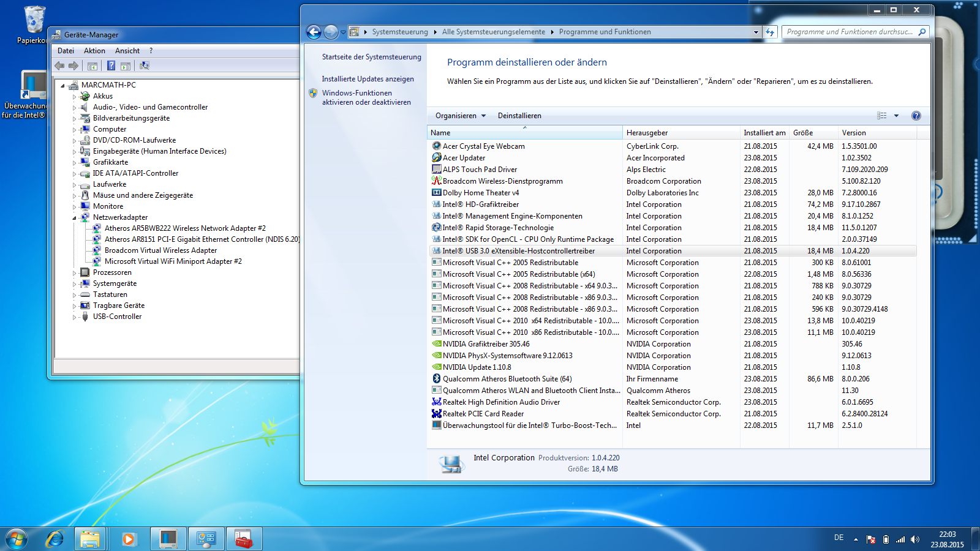Open Startseite der Systemsteuerung link
This screenshot has width=980, height=551.
(x=372, y=57)
